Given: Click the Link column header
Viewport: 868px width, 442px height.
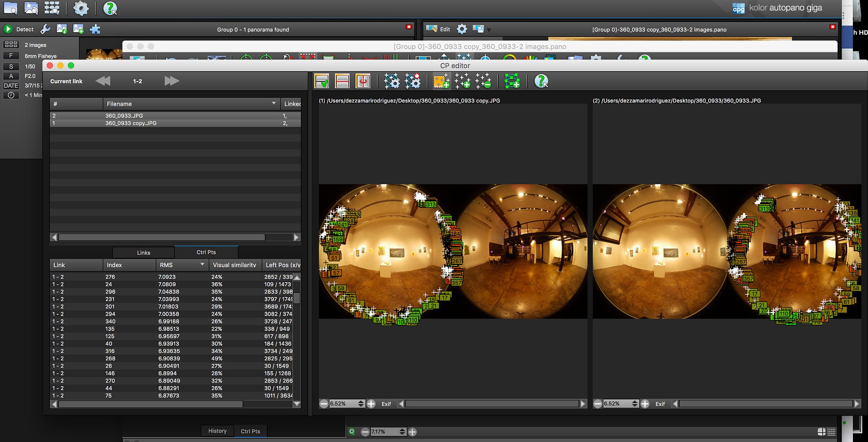Looking at the screenshot, I should coord(76,265).
